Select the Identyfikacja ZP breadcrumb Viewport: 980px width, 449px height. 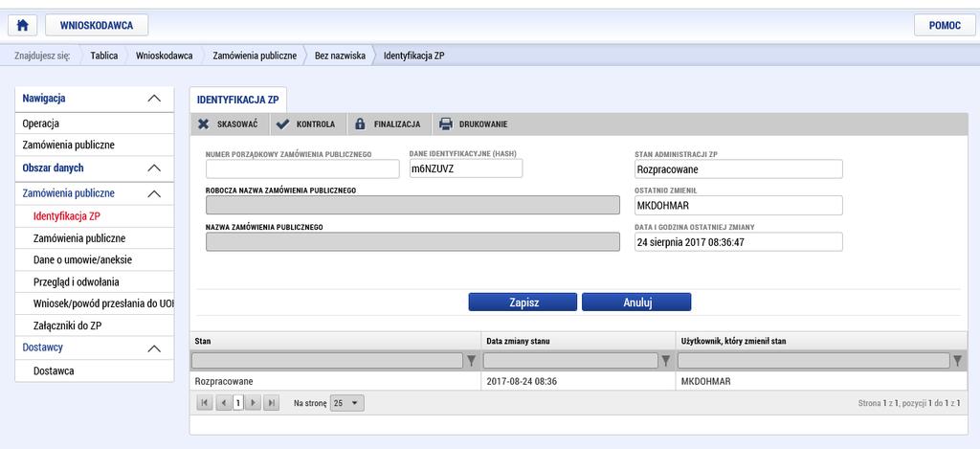pyautogui.click(x=413, y=56)
